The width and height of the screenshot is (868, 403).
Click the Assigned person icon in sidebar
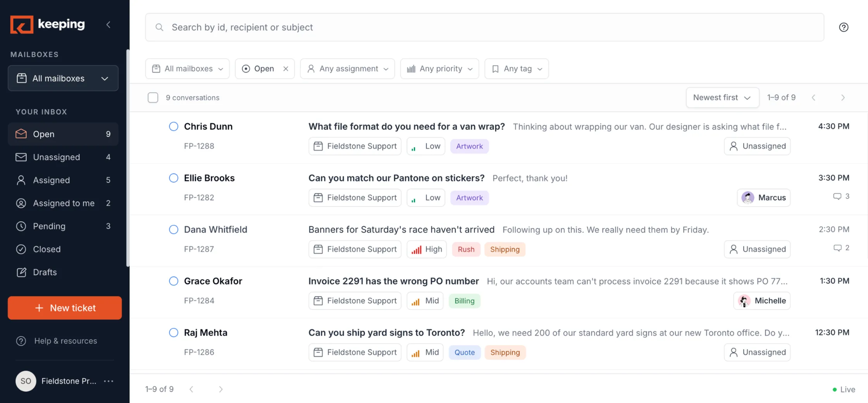pyautogui.click(x=21, y=180)
